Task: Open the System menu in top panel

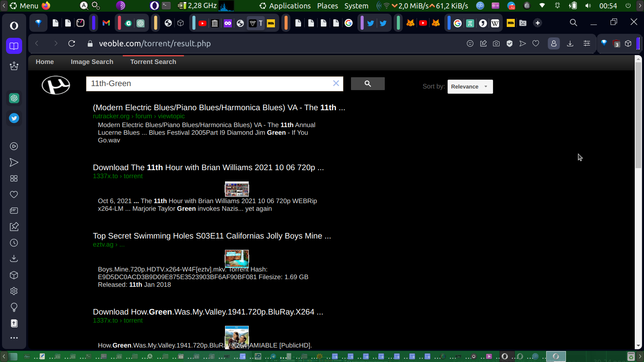Action: [356, 6]
